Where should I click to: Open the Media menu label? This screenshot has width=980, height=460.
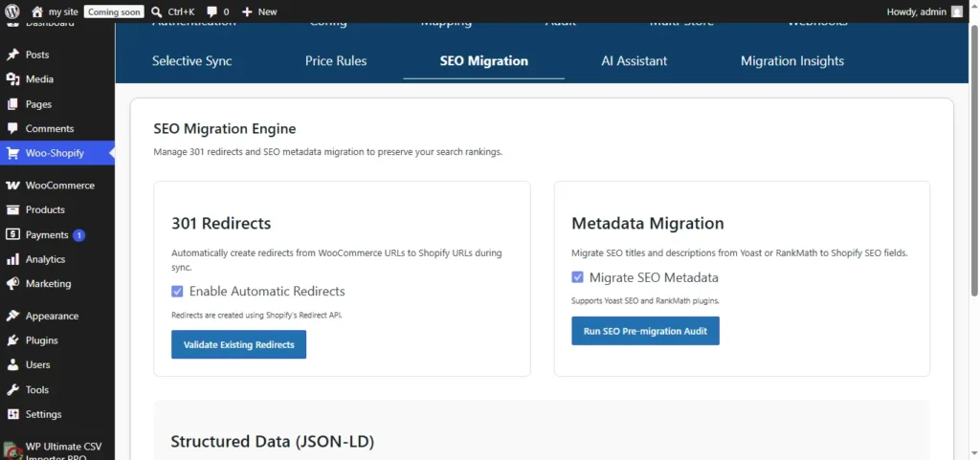[39, 79]
